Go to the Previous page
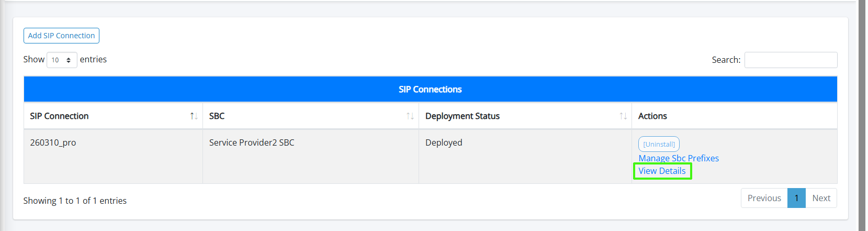868x231 pixels. pos(764,198)
